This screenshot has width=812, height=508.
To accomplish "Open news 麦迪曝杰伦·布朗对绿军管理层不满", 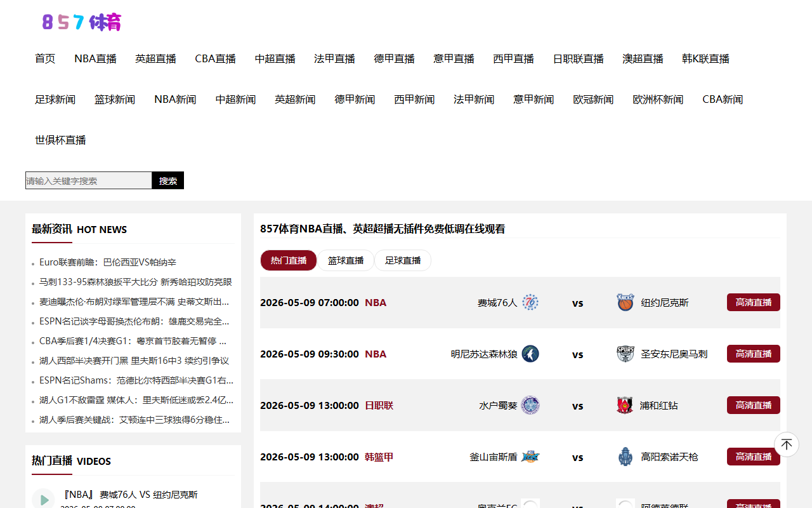I will coord(134,302).
